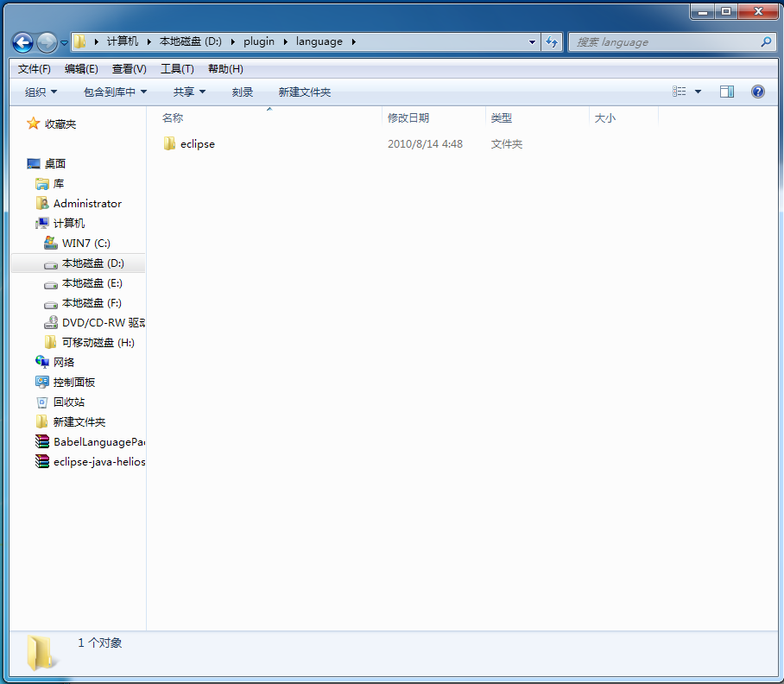Click the folder icon in the address bar
Image resolution: width=784 pixels, height=684 pixels.
tap(80, 41)
